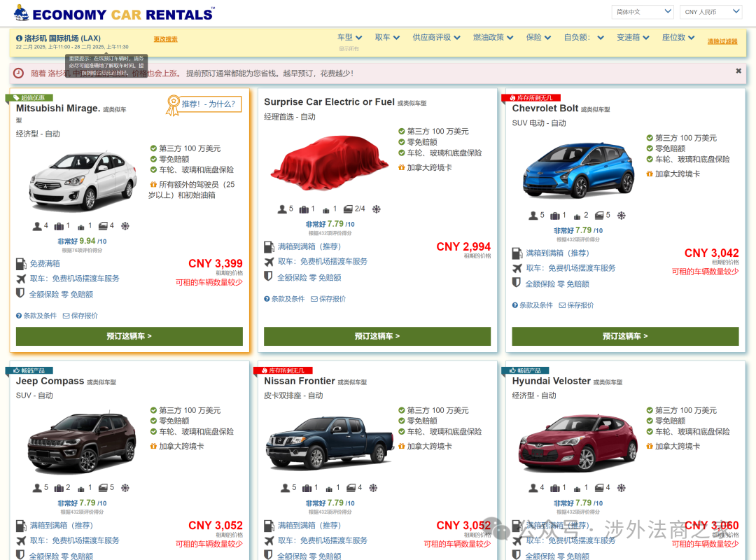Click passenger seats icon on Mitsubishi Mirage
This screenshot has height=560, width=756.
37,226
